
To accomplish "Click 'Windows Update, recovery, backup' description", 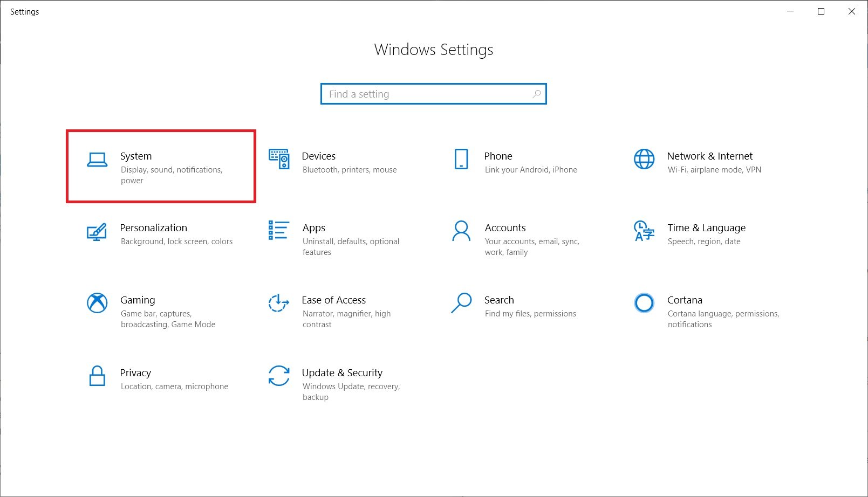I will click(351, 392).
